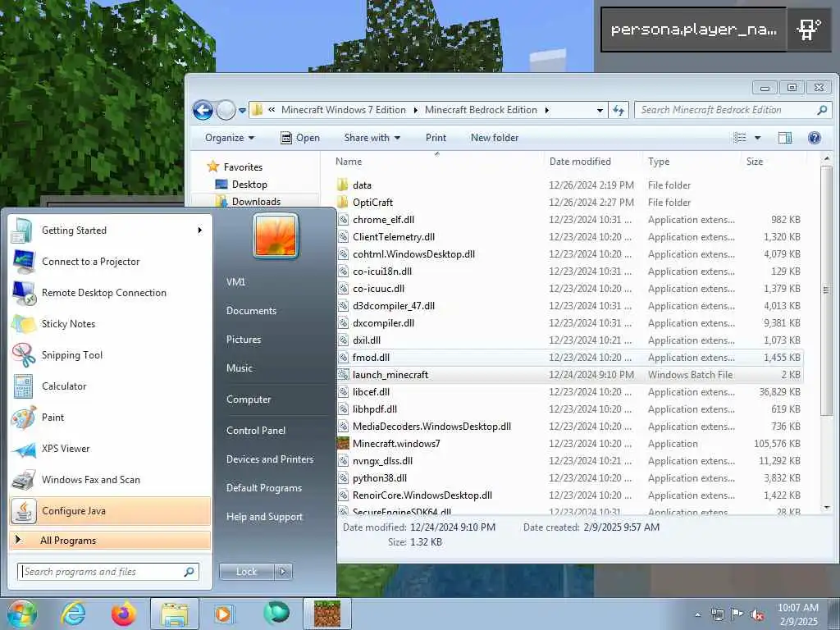Click Explorer Back navigation button

[x=203, y=111]
